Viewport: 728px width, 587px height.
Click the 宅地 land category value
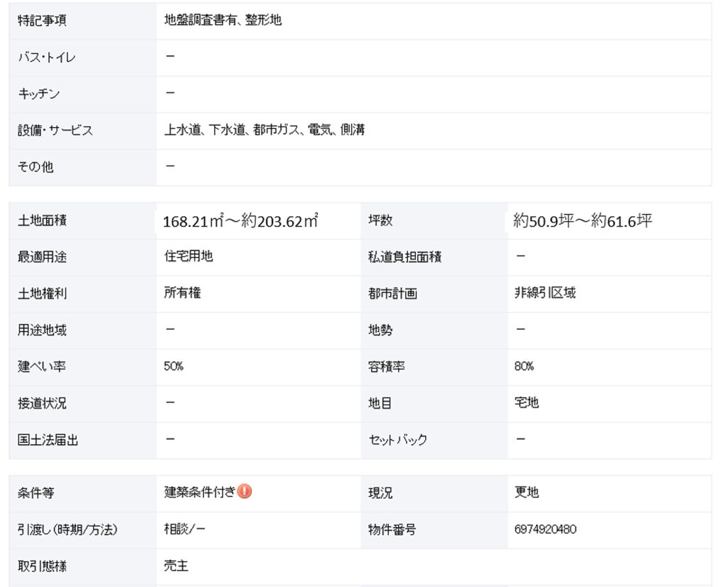coord(527,402)
